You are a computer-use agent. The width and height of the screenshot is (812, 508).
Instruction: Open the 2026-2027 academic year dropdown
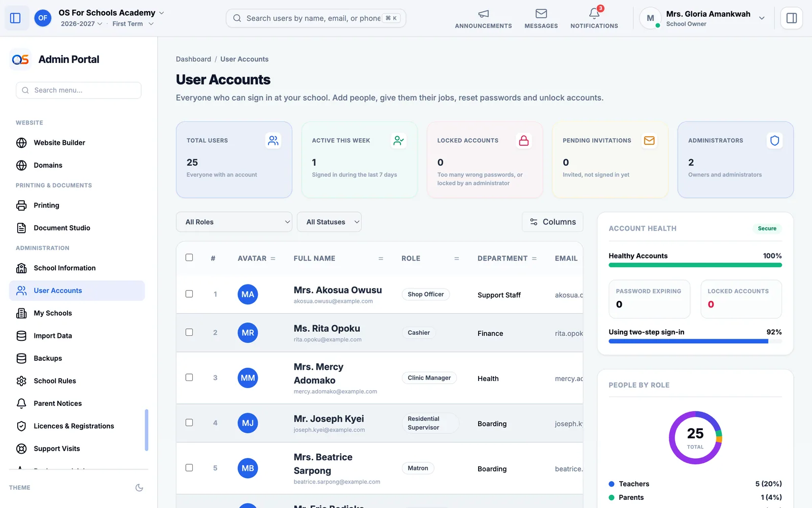[81, 24]
